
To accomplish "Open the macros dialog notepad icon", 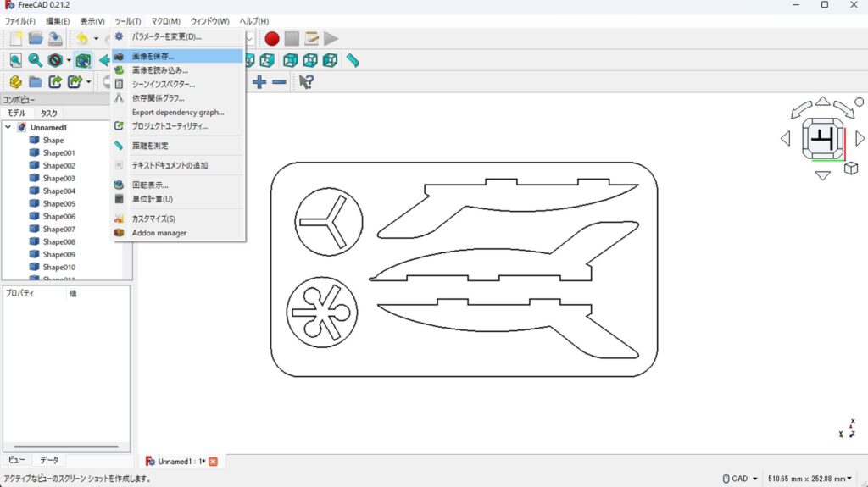I will coord(312,38).
